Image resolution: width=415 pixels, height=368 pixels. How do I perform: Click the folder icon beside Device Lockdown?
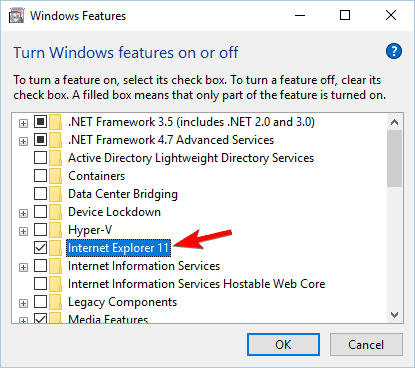(55, 212)
